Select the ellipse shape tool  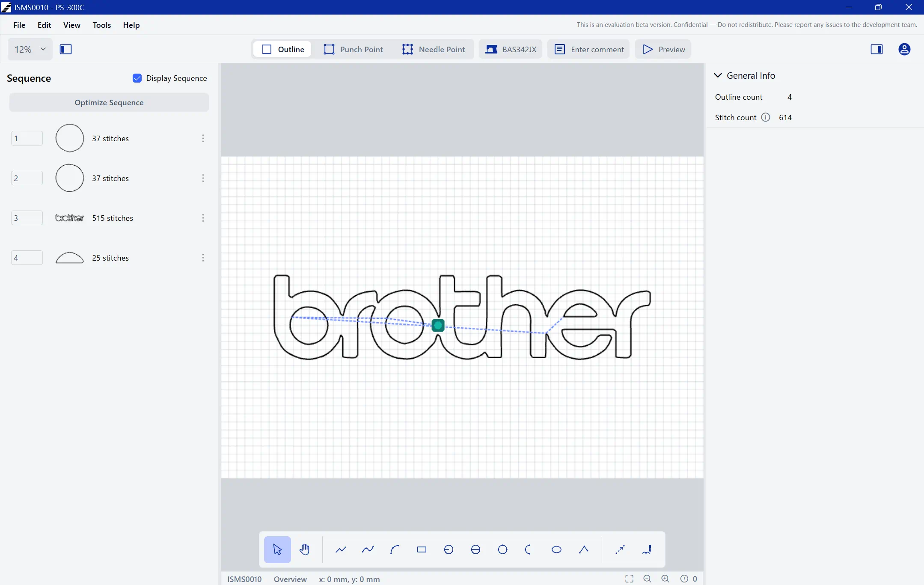click(556, 549)
